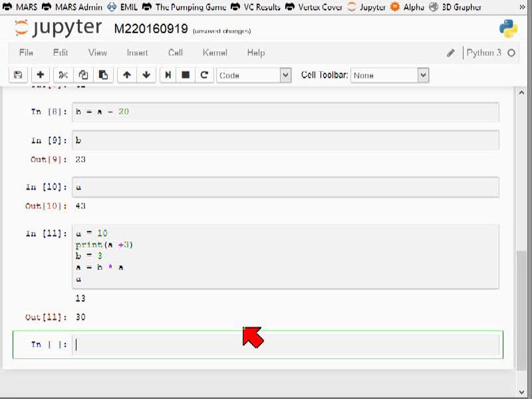Rename notebook title M220160919
Image resolution: width=532 pixels, height=399 pixels.
[151, 29]
